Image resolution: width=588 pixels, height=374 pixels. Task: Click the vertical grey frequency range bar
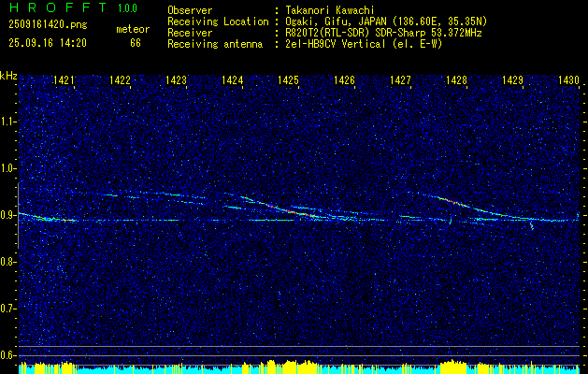point(19,216)
